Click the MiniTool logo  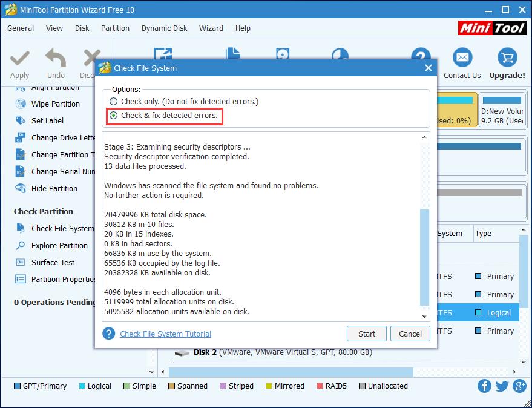tap(492, 28)
